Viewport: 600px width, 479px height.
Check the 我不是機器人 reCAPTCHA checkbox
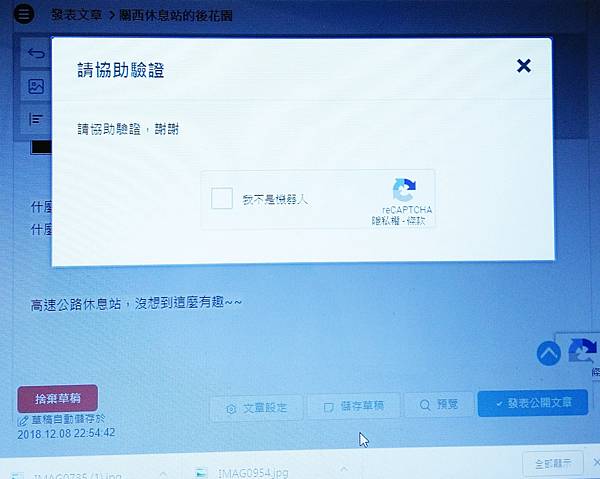coord(222,198)
